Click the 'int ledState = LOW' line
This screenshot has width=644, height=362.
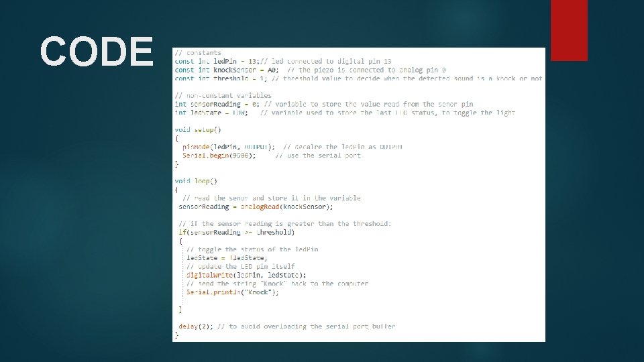[x=345, y=113]
